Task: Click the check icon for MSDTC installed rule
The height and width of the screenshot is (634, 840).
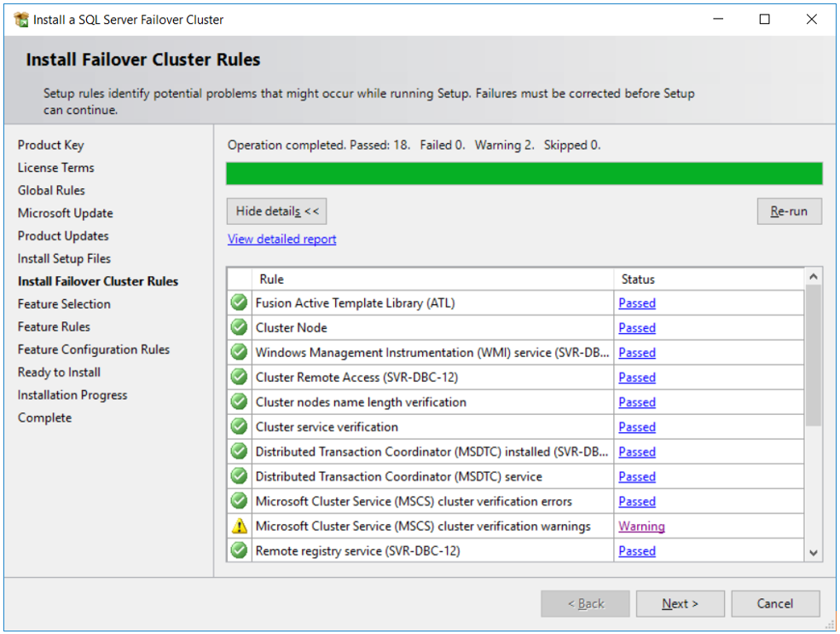Action: click(239, 452)
